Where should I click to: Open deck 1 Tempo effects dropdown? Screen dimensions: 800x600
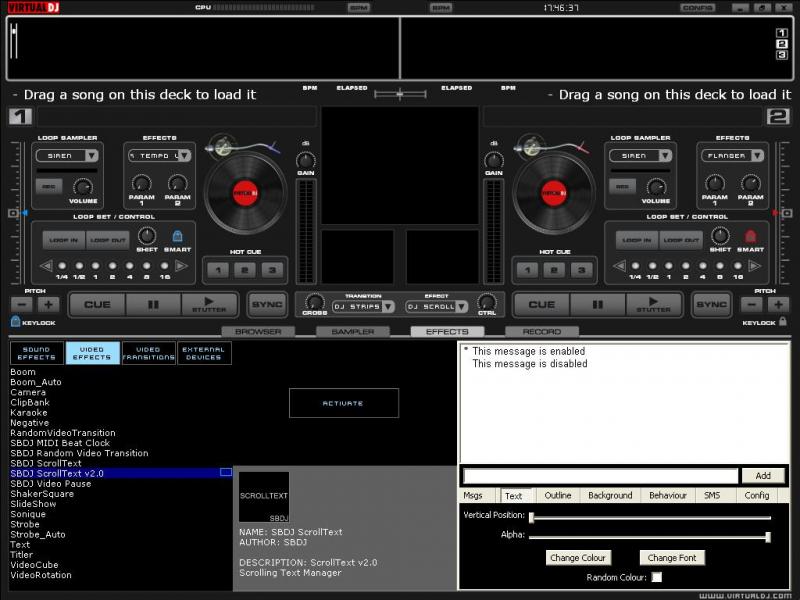point(184,156)
